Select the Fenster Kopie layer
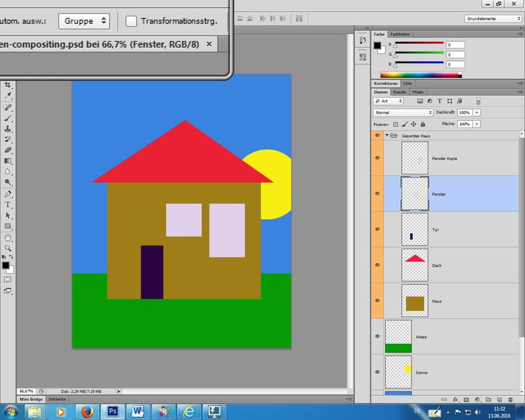Viewport: 525px width, 420px height. coord(453,158)
